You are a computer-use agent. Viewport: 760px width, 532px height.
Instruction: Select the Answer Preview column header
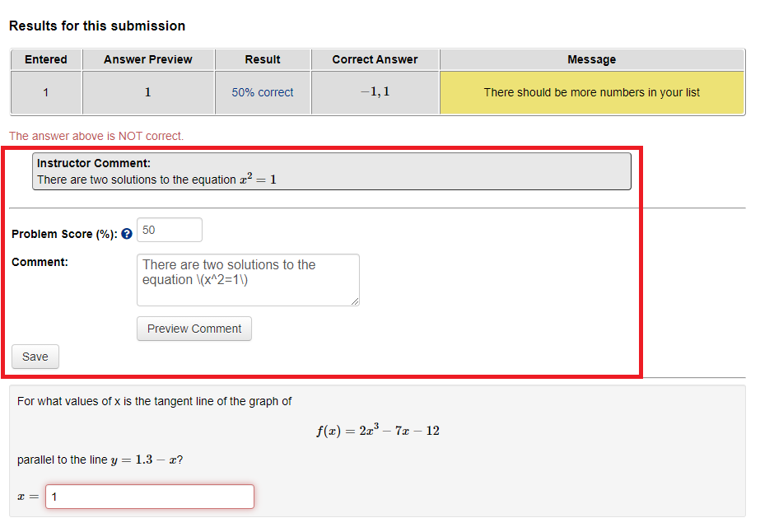148,59
